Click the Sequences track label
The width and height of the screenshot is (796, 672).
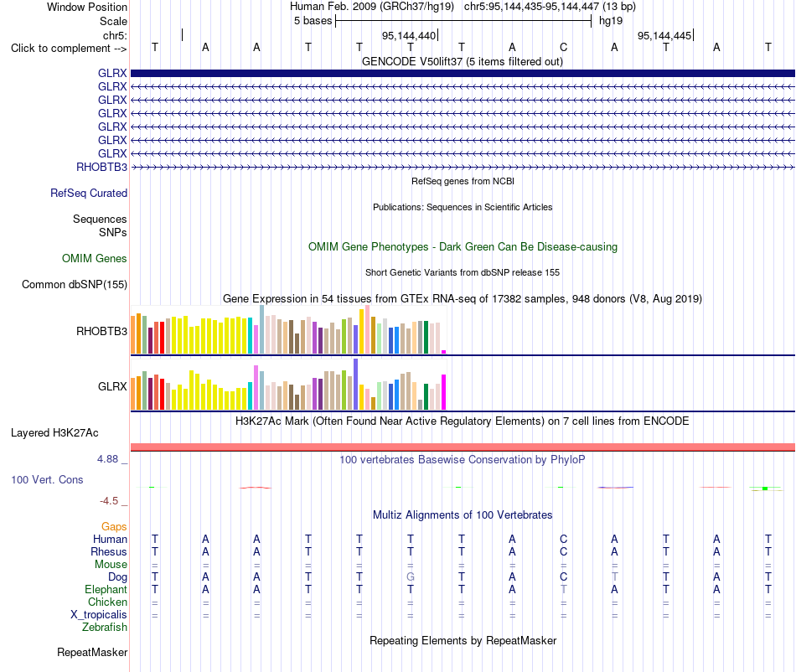pos(100,219)
